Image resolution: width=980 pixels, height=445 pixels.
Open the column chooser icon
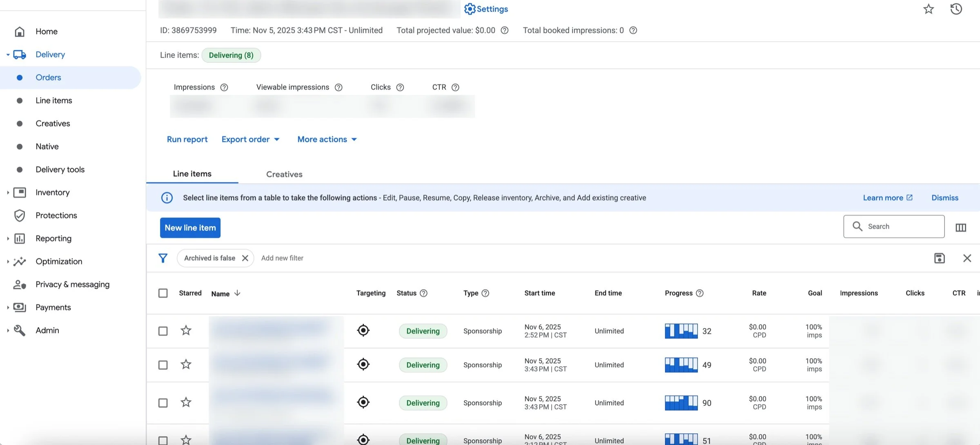pos(961,228)
